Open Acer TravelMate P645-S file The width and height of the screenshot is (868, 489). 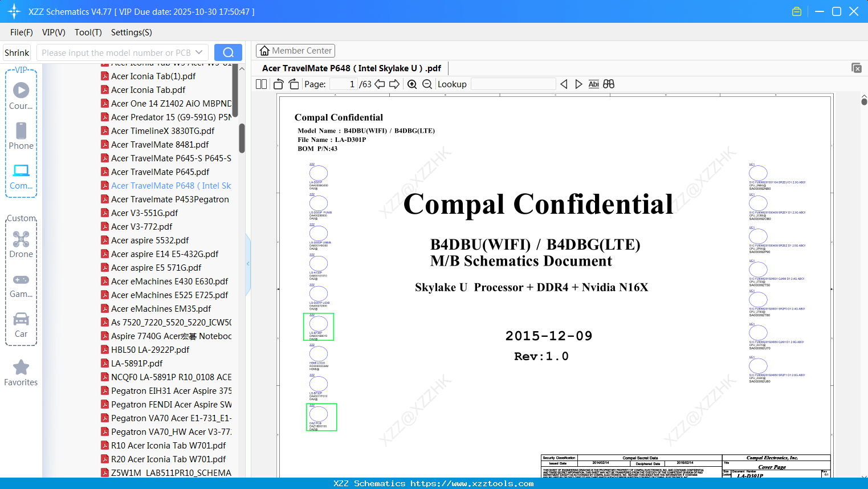point(166,158)
